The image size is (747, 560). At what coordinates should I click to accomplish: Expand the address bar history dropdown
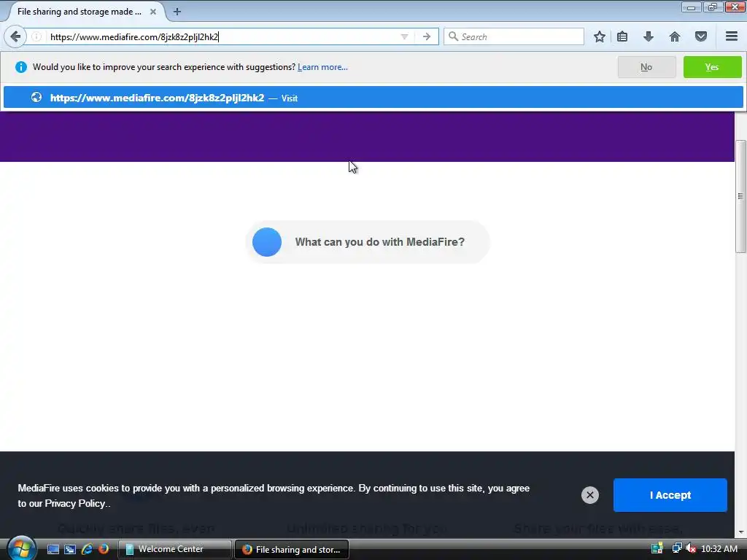tap(404, 36)
